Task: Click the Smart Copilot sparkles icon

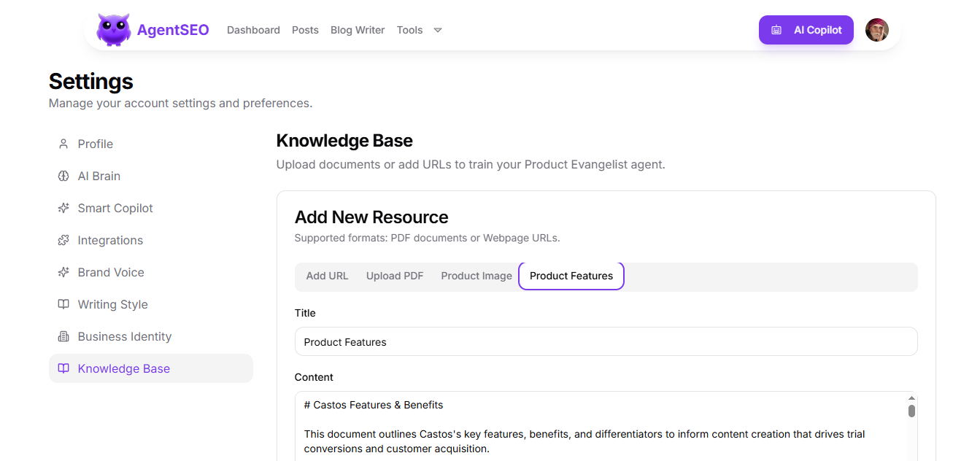Action: point(63,208)
